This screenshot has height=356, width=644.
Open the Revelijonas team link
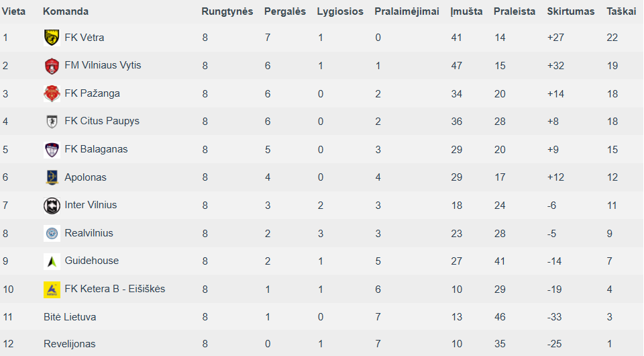(69, 344)
